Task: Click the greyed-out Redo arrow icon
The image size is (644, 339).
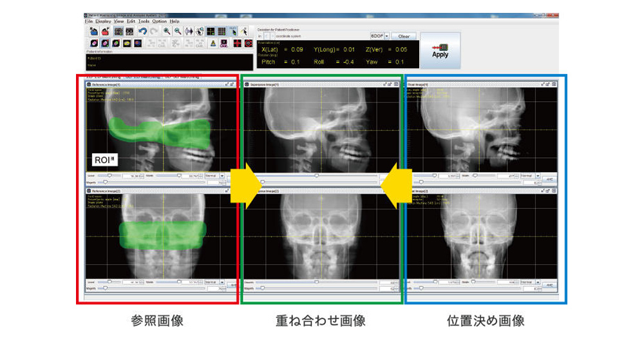Action: coord(153,31)
